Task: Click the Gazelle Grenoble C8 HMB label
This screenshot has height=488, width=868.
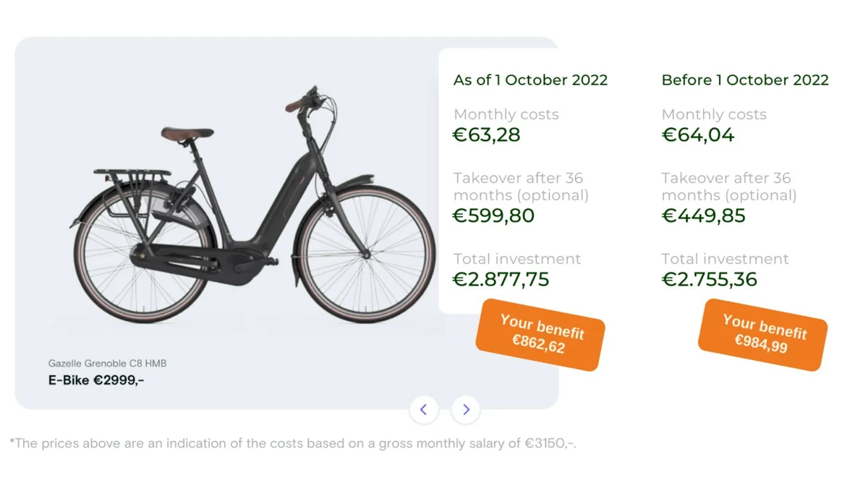Action: 107,364
